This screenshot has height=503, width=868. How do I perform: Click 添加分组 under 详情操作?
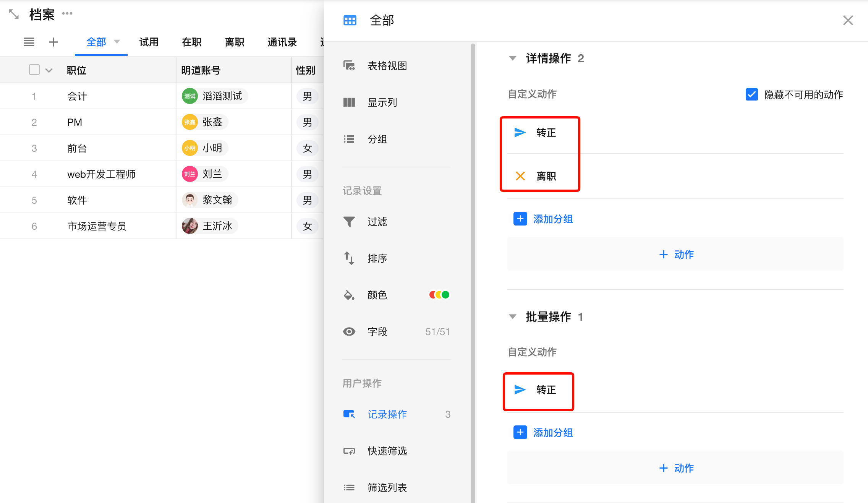(x=543, y=219)
